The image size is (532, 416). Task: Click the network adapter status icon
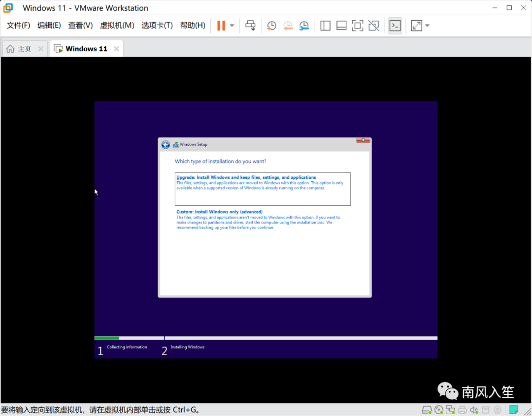(x=451, y=410)
